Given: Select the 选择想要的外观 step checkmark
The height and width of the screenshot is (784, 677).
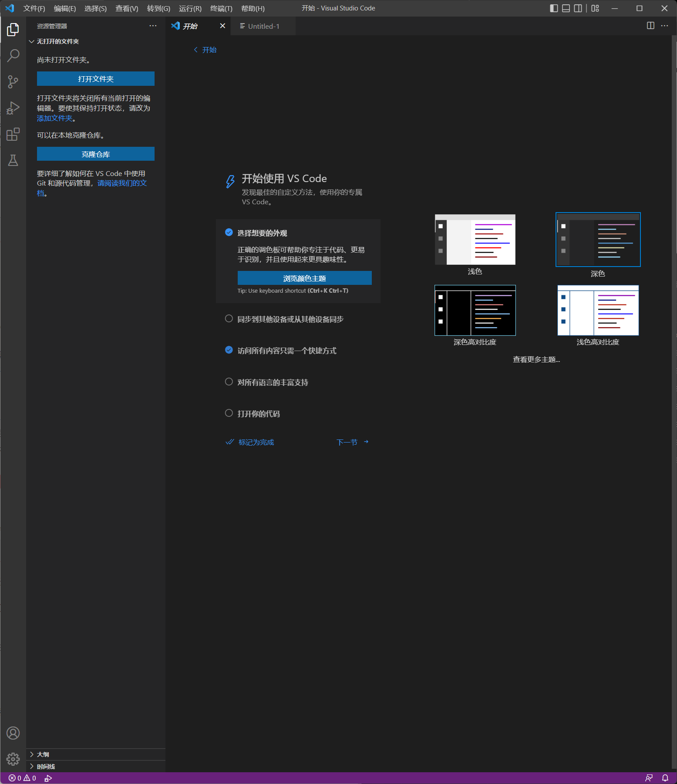Looking at the screenshot, I should [x=229, y=233].
